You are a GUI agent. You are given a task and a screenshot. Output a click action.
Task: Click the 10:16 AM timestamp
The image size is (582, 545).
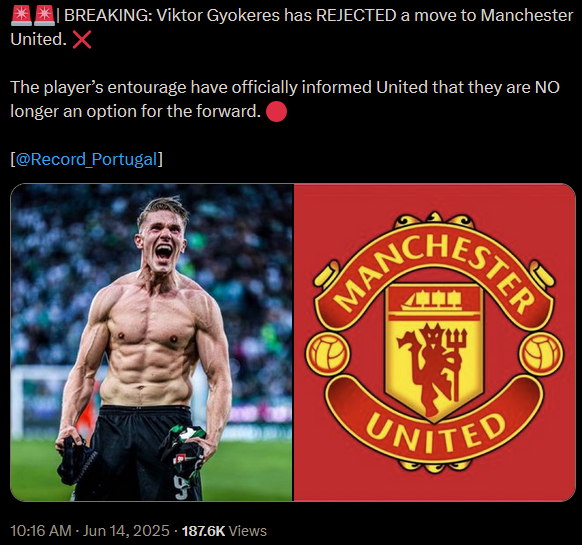coord(41,531)
